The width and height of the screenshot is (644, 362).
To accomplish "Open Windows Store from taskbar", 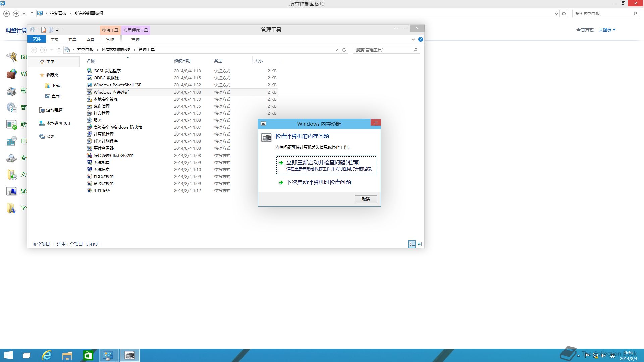I will coord(88,355).
